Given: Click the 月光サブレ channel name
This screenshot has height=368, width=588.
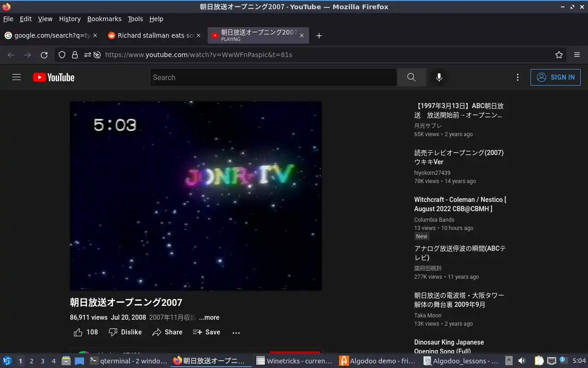Looking at the screenshot, I should [428, 126].
